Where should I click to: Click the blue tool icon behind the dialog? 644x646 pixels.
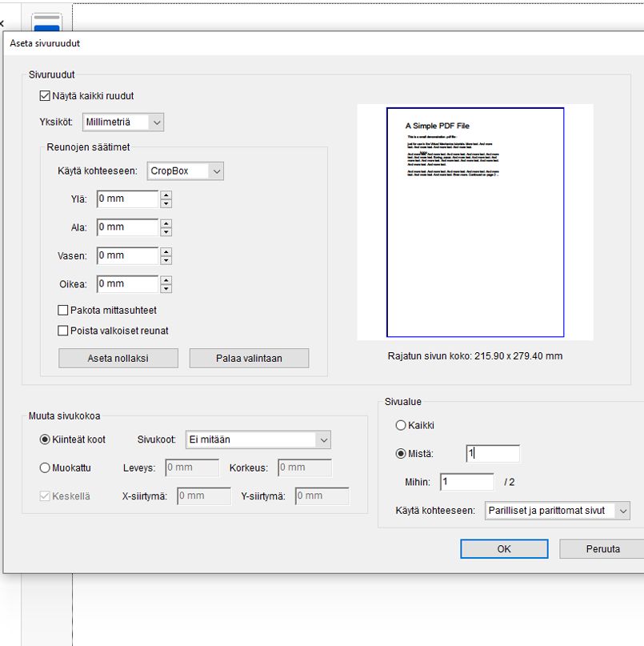click(x=47, y=23)
